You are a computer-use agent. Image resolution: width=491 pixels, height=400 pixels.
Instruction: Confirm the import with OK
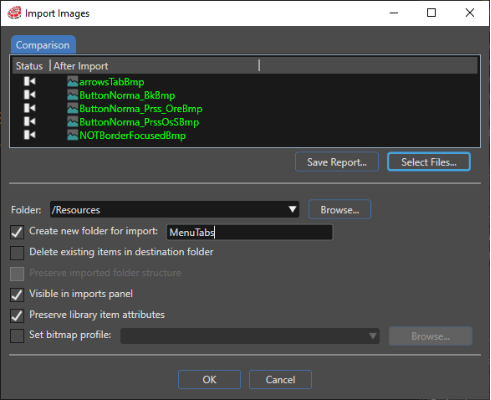[x=209, y=379]
